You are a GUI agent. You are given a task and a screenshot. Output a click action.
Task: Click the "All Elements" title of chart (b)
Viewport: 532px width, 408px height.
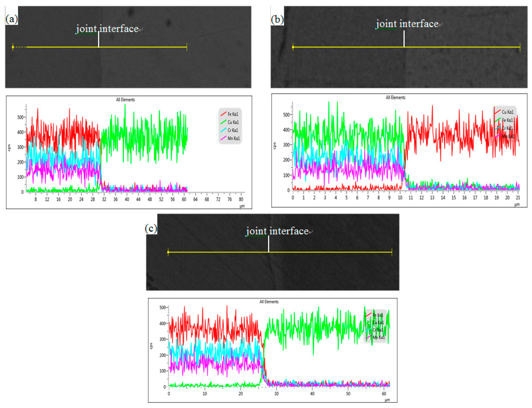[x=395, y=97]
